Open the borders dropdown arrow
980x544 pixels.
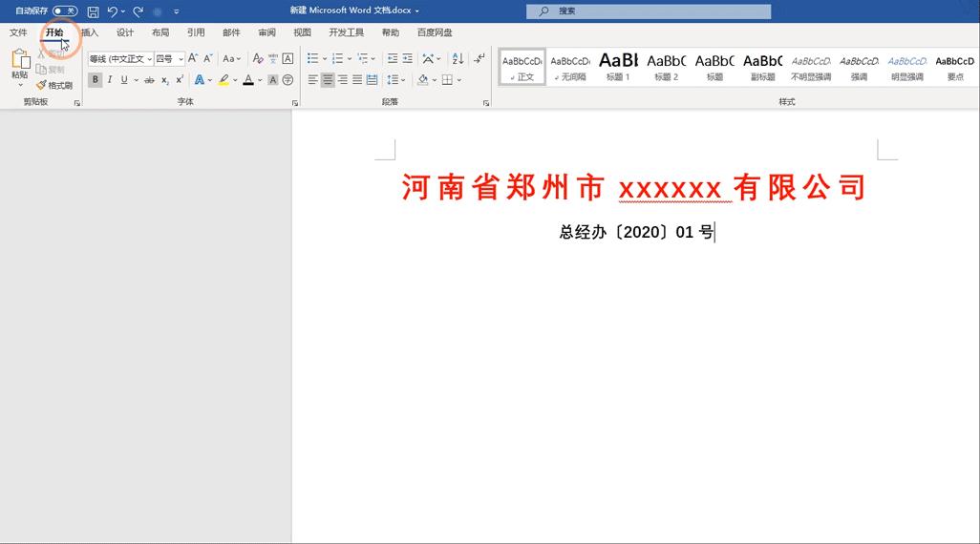(458, 80)
